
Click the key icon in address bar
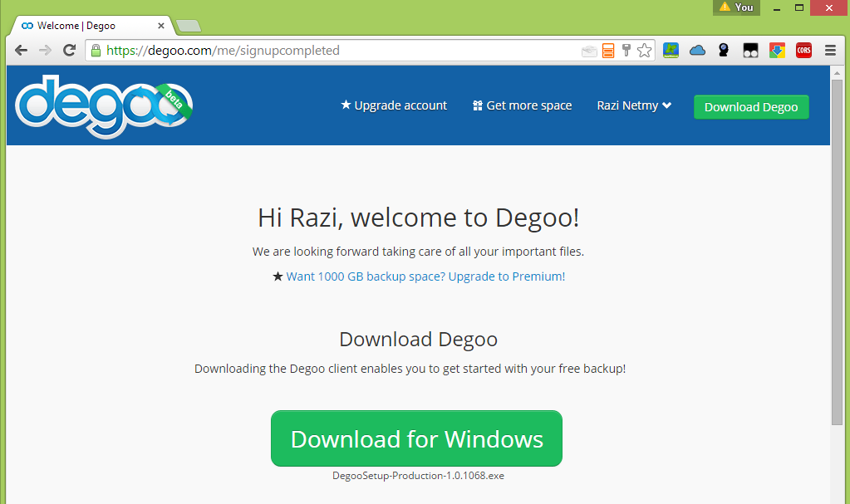[x=626, y=51]
